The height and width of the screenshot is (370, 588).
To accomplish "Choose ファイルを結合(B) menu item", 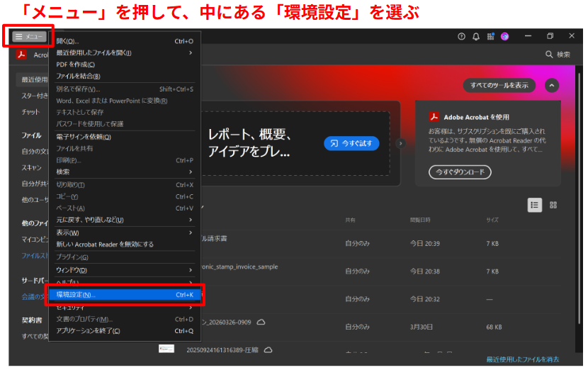I will point(125,76).
